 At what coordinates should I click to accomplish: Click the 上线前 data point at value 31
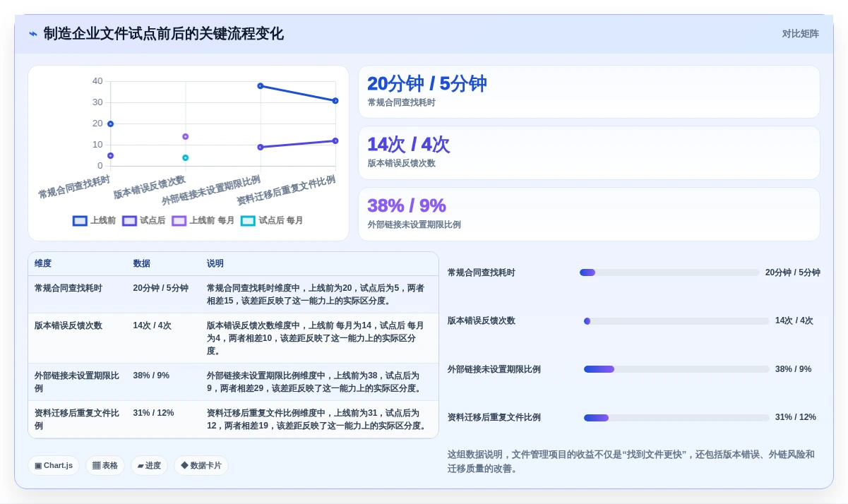pyautogui.click(x=335, y=101)
